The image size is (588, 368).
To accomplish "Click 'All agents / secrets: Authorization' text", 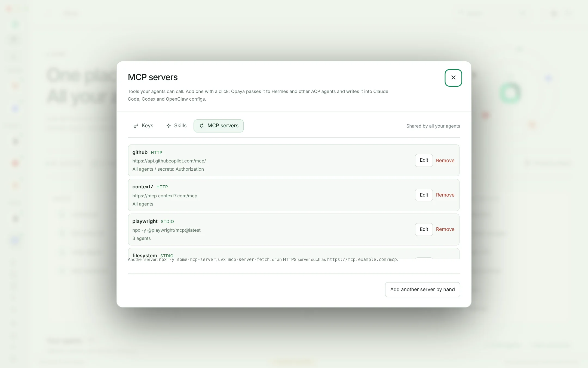I will coord(168,169).
